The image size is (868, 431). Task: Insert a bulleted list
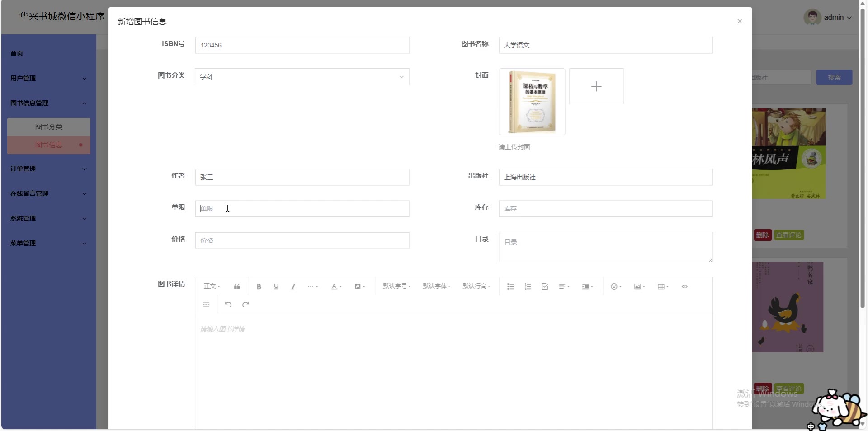click(510, 286)
